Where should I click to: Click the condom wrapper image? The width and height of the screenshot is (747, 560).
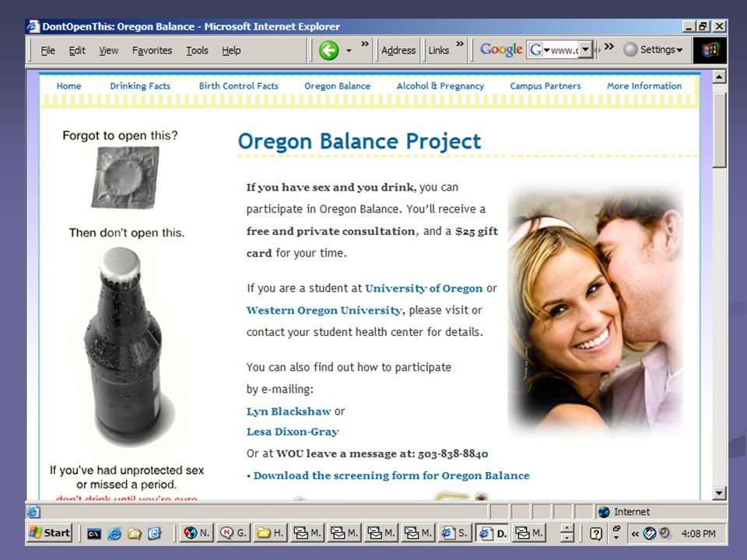click(x=126, y=177)
